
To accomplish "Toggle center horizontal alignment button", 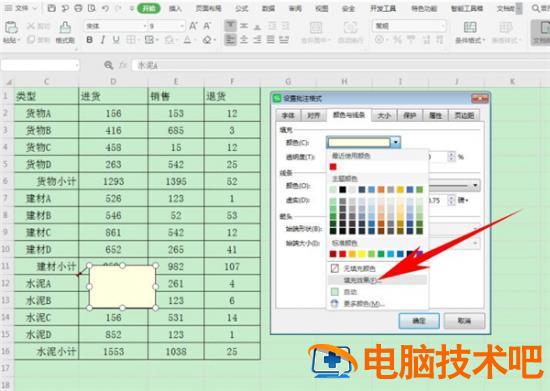I will click(x=244, y=40).
